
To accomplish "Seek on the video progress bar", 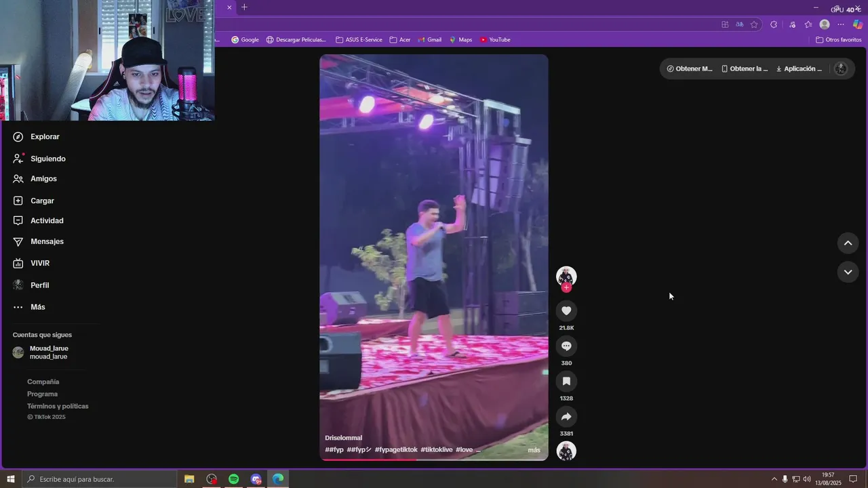I will pos(434,460).
